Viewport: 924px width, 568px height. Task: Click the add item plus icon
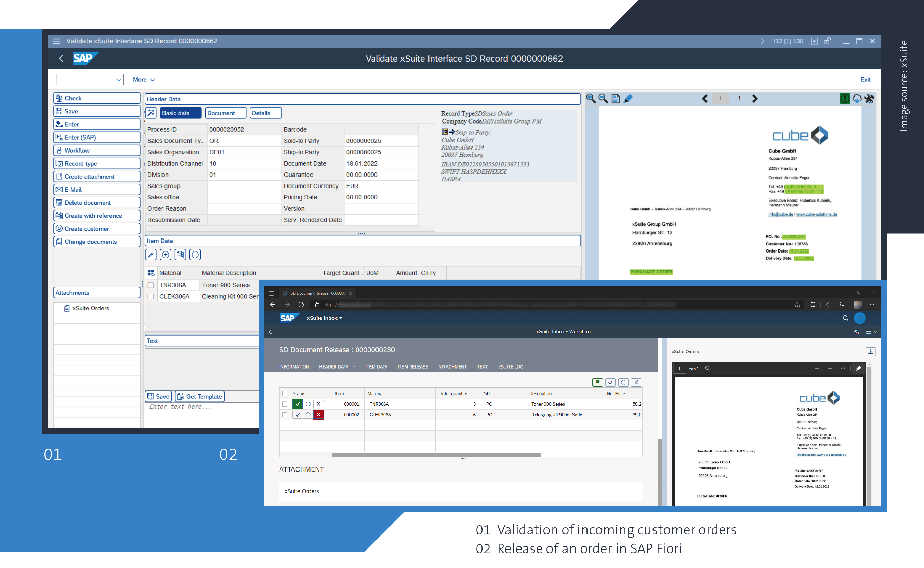[166, 255]
